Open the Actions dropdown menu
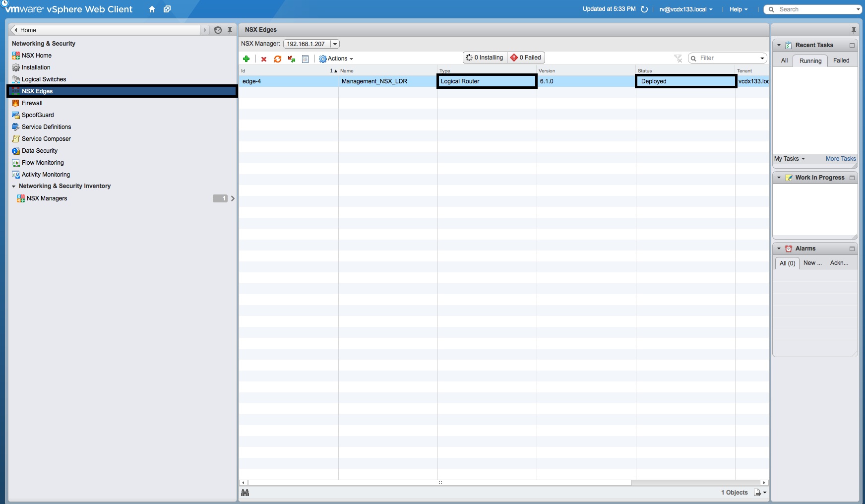Viewport: 865px width, 504px height. coord(336,59)
